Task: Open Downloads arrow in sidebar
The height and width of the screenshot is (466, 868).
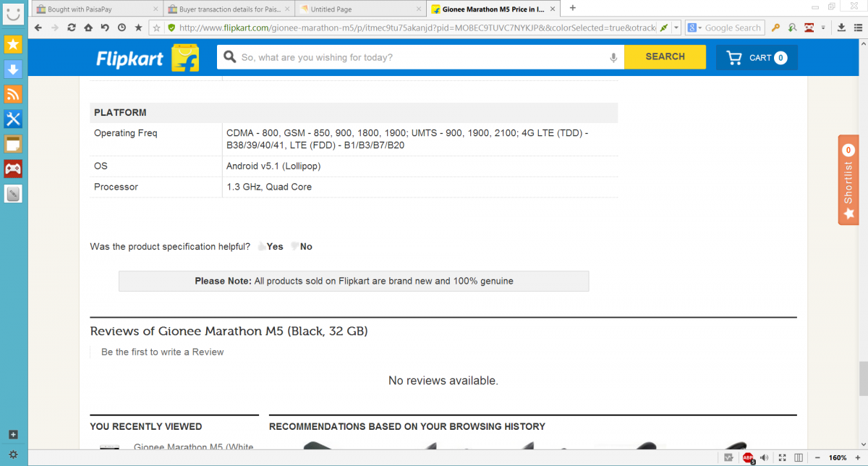Action: pos(13,69)
